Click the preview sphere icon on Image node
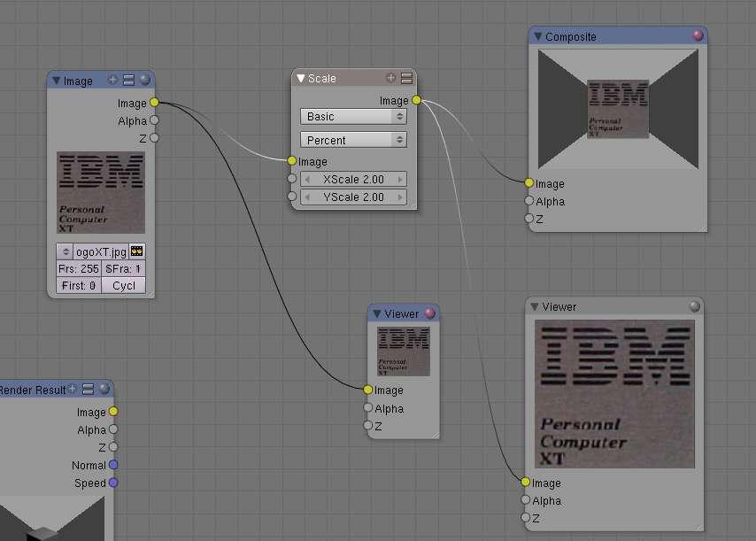The height and width of the screenshot is (541, 756). pos(144,80)
